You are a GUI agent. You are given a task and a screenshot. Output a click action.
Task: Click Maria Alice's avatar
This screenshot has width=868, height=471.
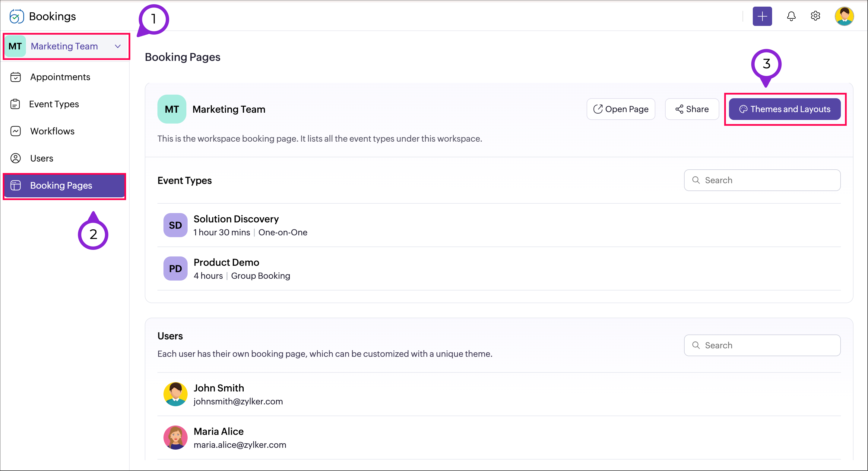pos(175,437)
